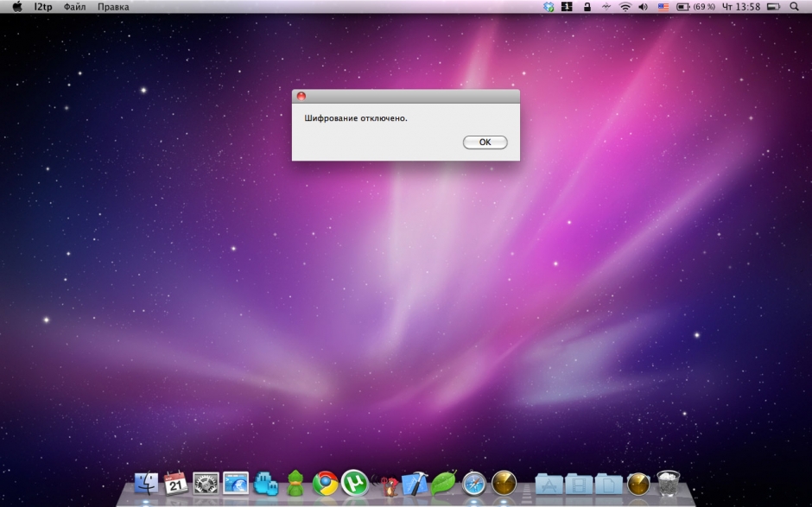
Task: Open the Trash in the Dock
Action: coord(668,483)
